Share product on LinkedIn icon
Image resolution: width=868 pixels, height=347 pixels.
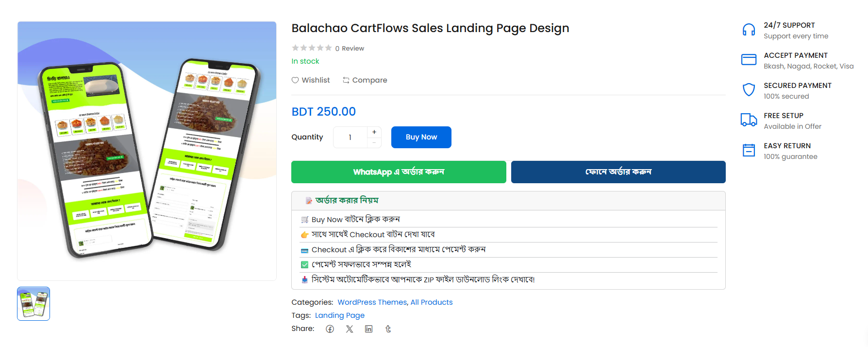(369, 329)
